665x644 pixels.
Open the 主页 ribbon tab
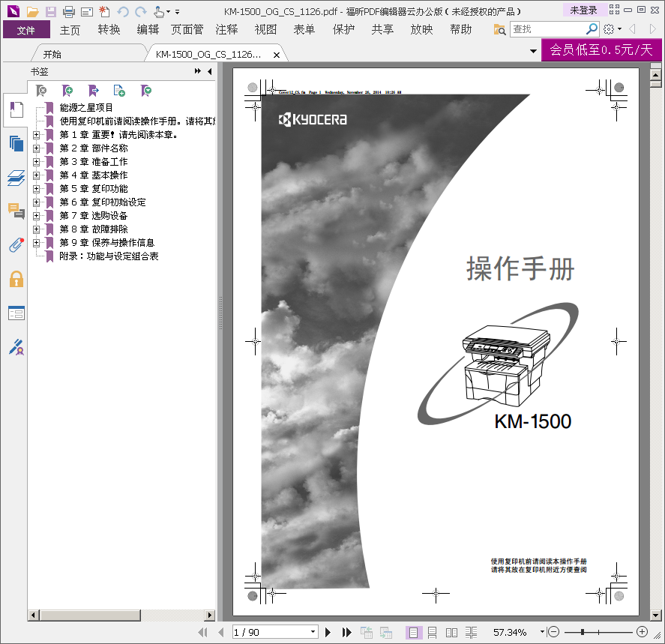point(70,30)
